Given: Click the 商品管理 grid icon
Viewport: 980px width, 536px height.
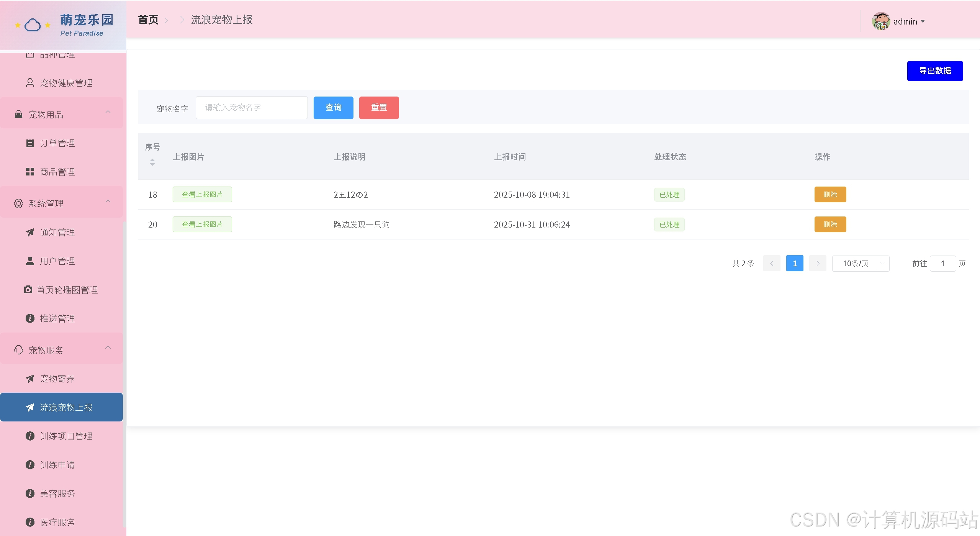Looking at the screenshot, I should pos(30,172).
